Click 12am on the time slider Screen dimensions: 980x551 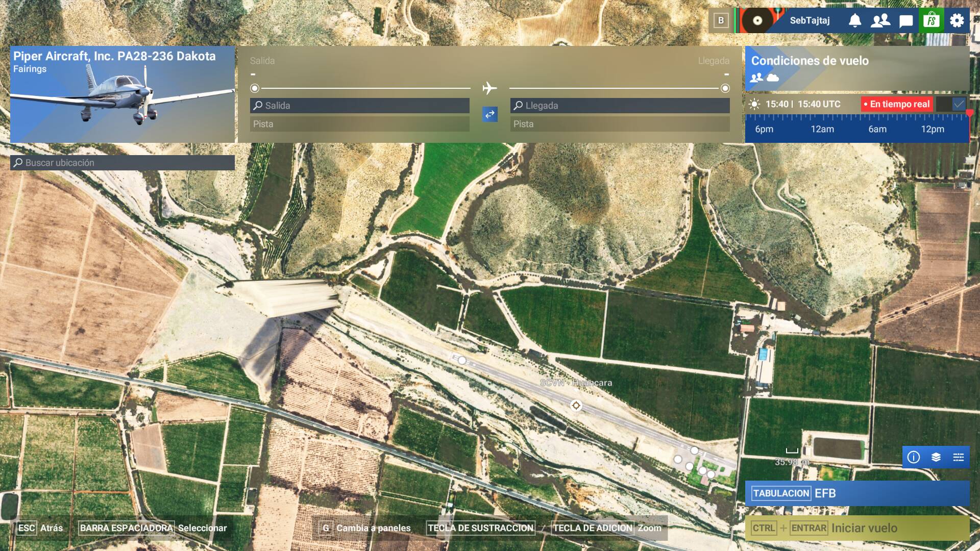click(x=822, y=129)
